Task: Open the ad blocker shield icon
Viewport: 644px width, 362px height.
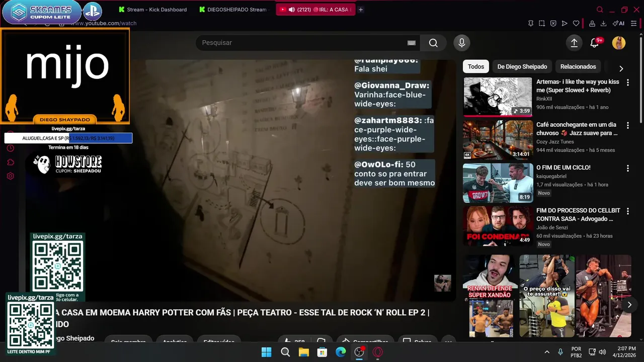Action: [x=553, y=23]
